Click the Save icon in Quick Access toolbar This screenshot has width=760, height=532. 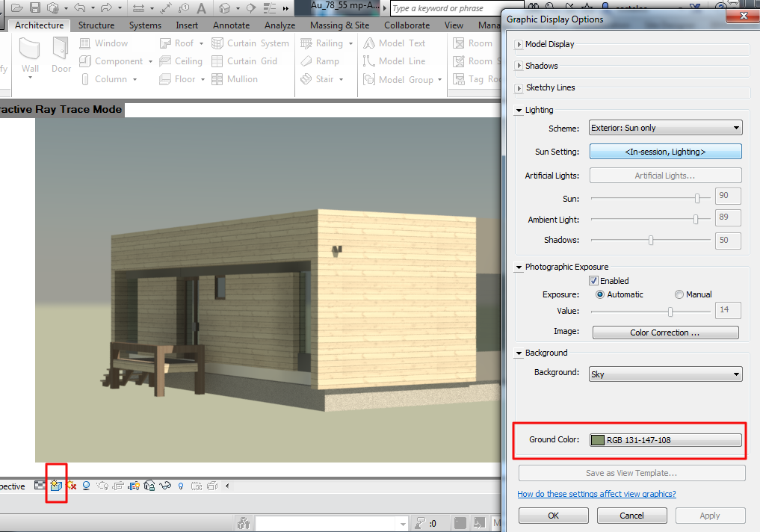point(35,7)
